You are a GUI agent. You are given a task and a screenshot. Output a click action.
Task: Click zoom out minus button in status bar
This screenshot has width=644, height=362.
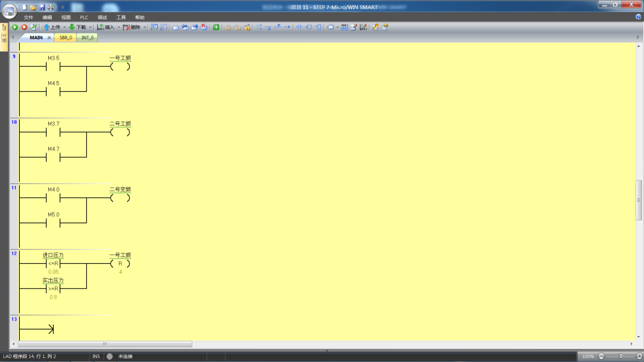(601, 356)
